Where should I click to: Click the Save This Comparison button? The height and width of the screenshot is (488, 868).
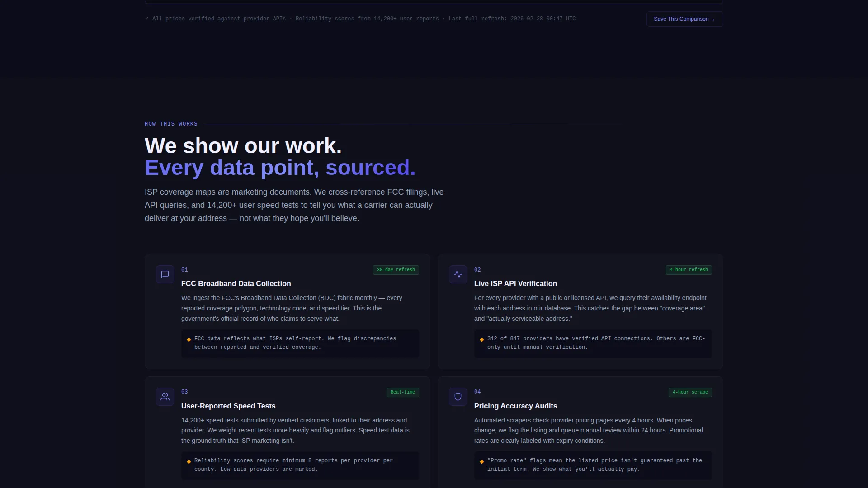(684, 19)
